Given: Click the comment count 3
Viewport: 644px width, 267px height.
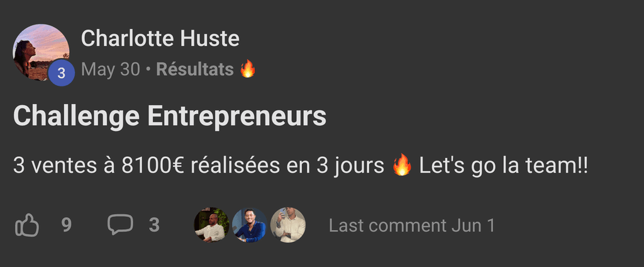Looking at the screenshot, I should (x=154, y=225).
